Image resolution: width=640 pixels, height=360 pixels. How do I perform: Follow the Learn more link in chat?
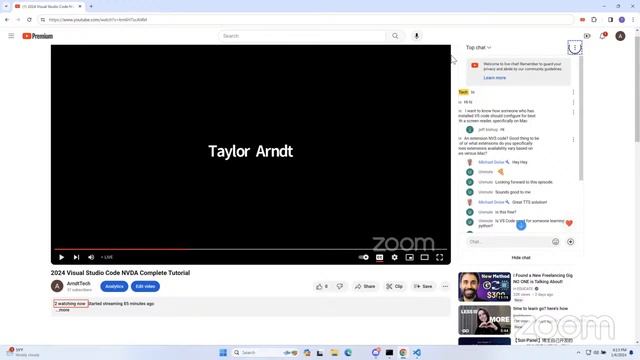pyautogui.click(x=494, y=78)
